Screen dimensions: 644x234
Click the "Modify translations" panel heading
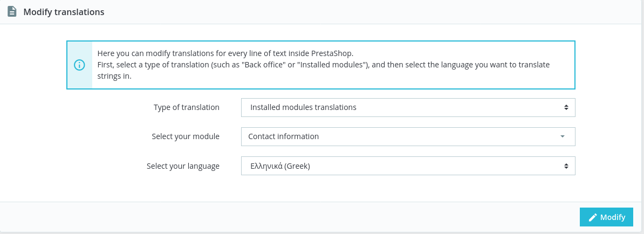(x=64, y=12)
